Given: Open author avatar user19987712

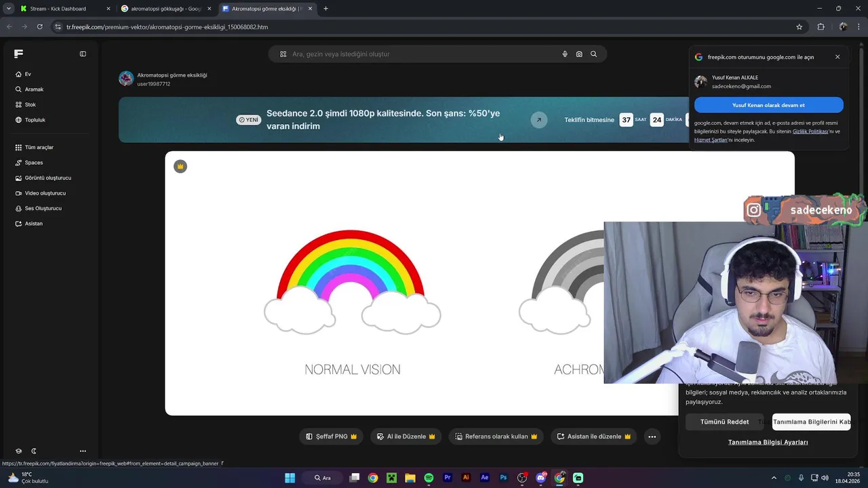Looking at the screenshot, I should (x=126, y=79).
